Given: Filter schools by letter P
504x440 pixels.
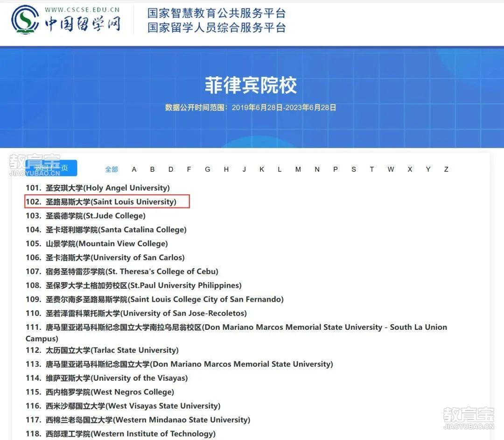Looking at the screenshot, I should click(336, 169).
